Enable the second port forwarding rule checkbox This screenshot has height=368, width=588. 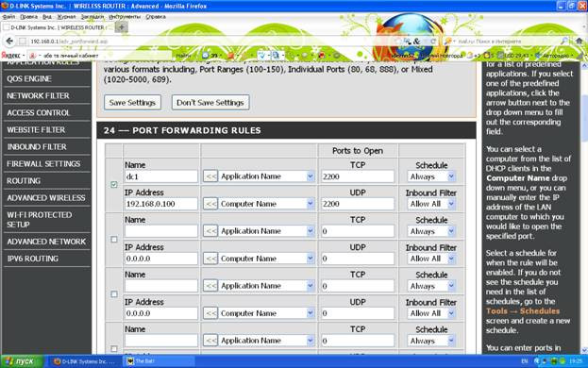[x=114, y=239]
